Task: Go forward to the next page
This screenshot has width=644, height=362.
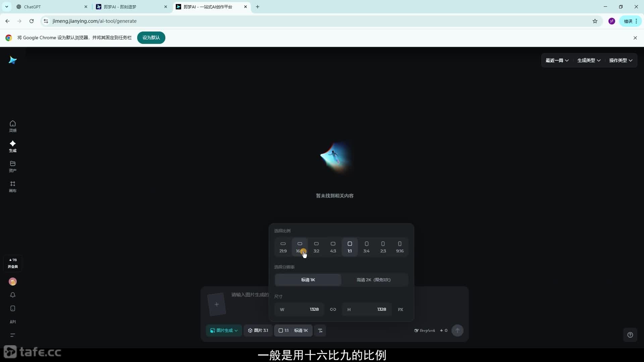Action: click(x=19, y=21)
